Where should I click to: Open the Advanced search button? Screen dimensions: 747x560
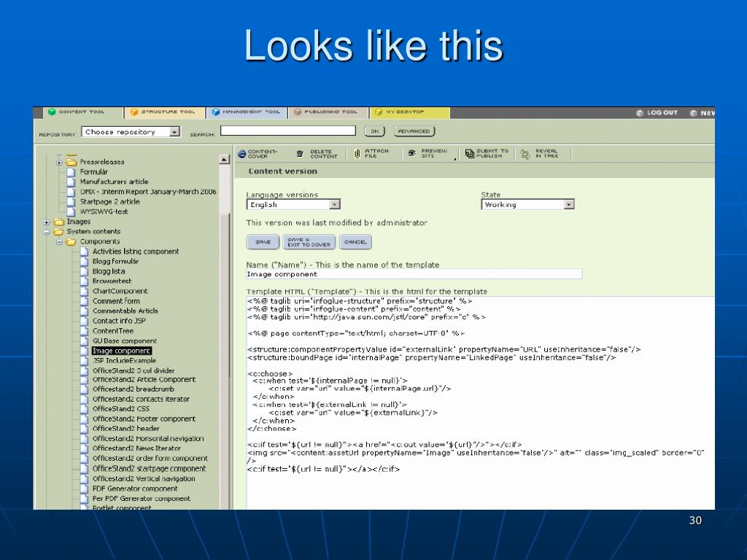click(x=414, y=131)
